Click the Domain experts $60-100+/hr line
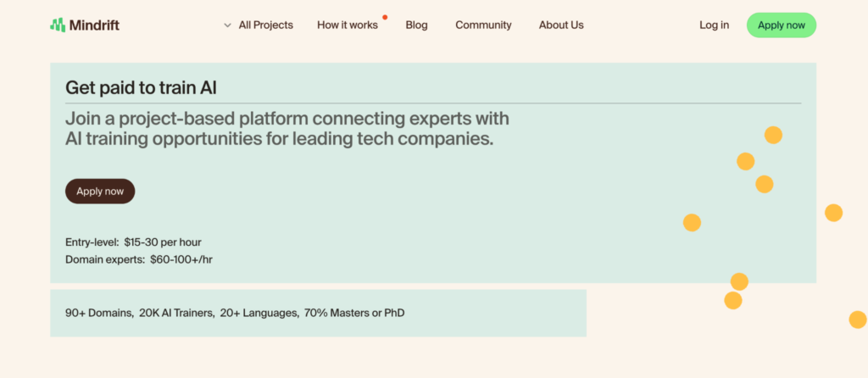Viewport: 868px width, 378px height. click(139, 259)
